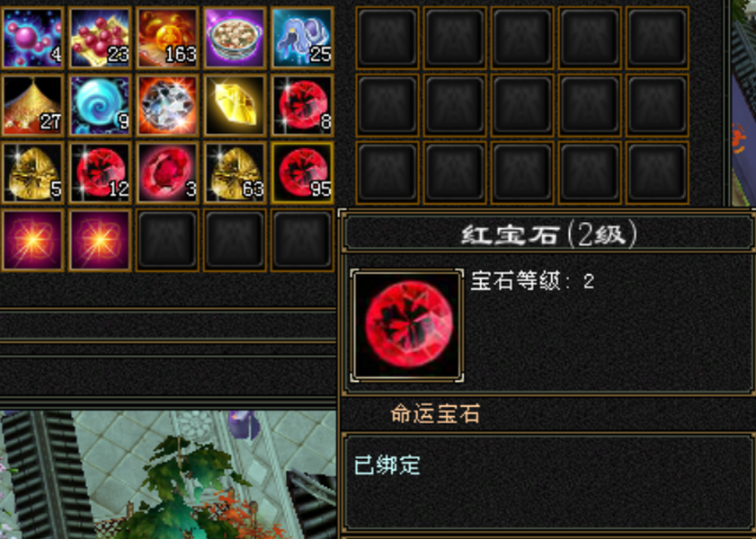Click the leftmost starburst item in bottom row

click(x=32, y=240)
